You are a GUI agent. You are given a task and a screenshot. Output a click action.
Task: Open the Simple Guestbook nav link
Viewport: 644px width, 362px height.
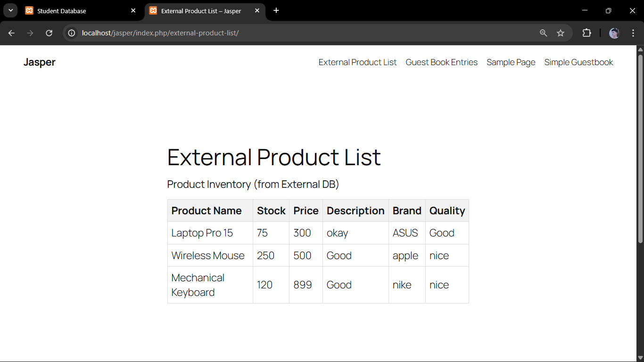coord(578,62)
